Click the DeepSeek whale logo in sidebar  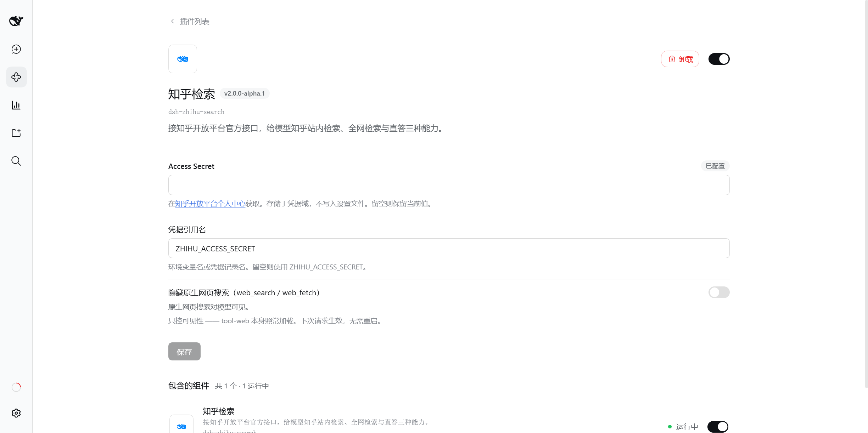(16, 21)
